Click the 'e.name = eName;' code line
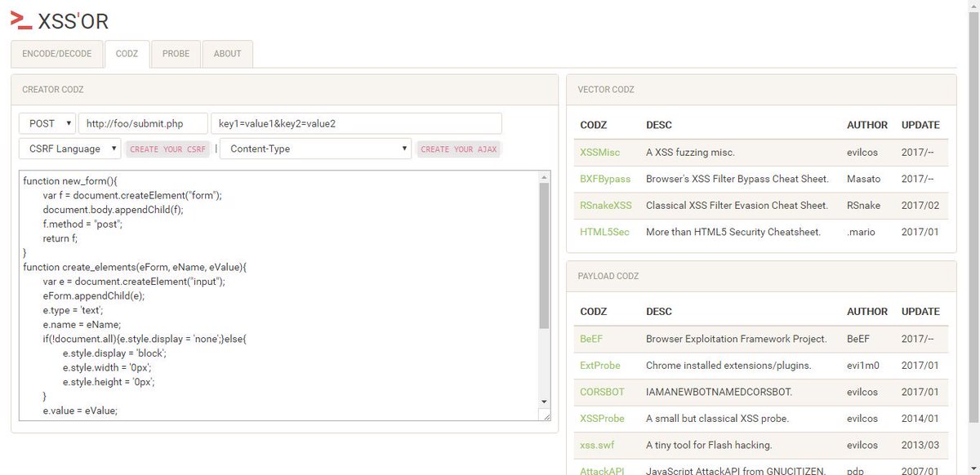The height and width of the screenshot is (475, 980). point(82,324)
